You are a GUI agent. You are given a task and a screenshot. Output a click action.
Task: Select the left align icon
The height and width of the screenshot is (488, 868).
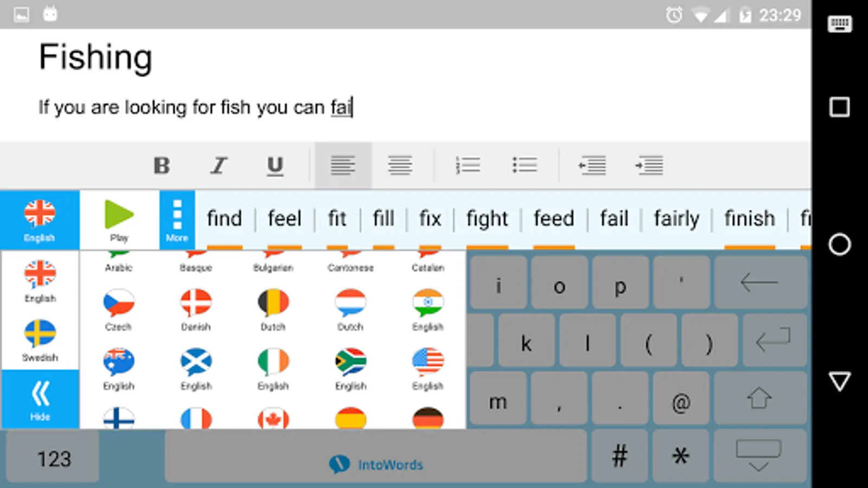click(343, 165)
